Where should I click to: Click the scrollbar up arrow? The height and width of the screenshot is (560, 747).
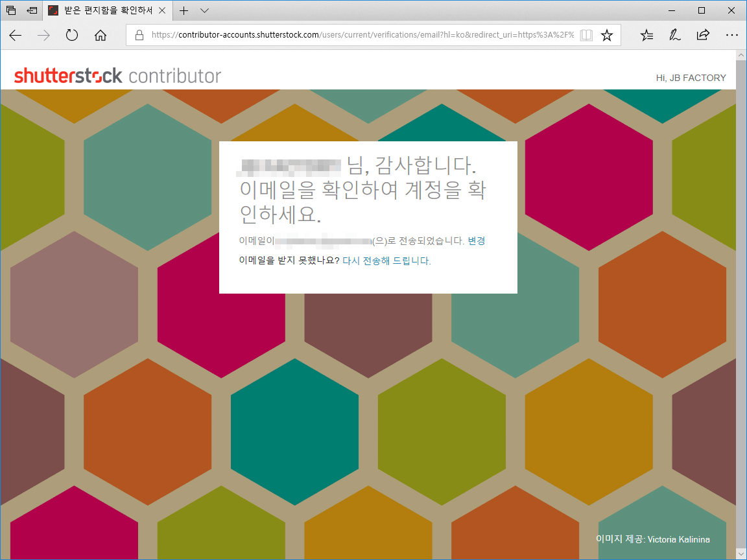741,55
